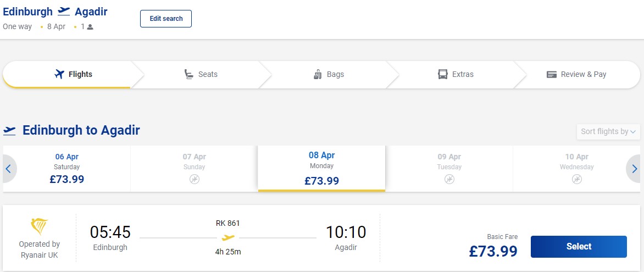644x272 pixels.
Task: Go to the Bags step
Action: pos(329,74)
